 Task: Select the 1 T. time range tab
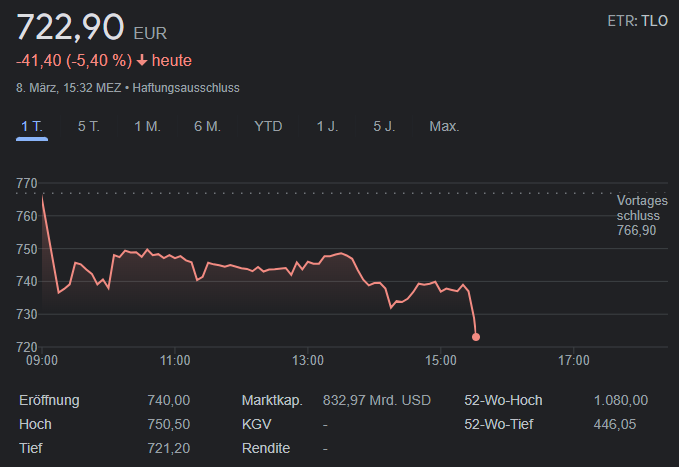pos(32,126)
